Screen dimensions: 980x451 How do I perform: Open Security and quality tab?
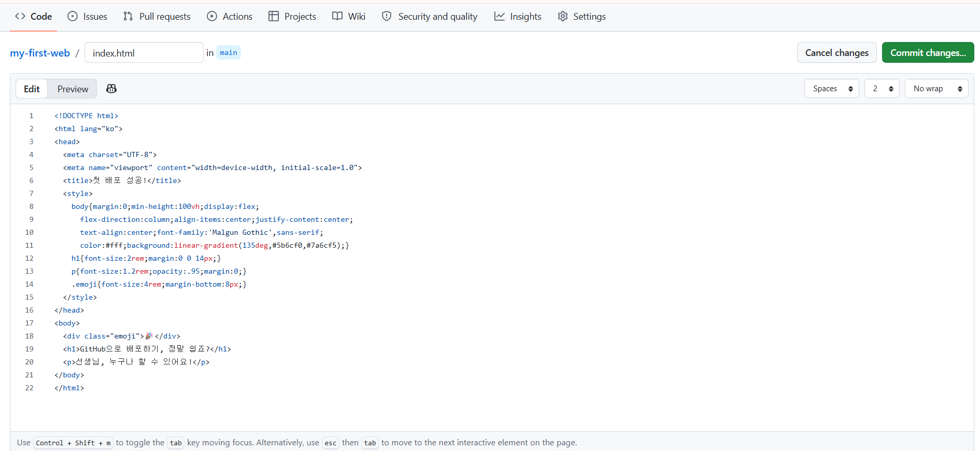tap(430, 16)
